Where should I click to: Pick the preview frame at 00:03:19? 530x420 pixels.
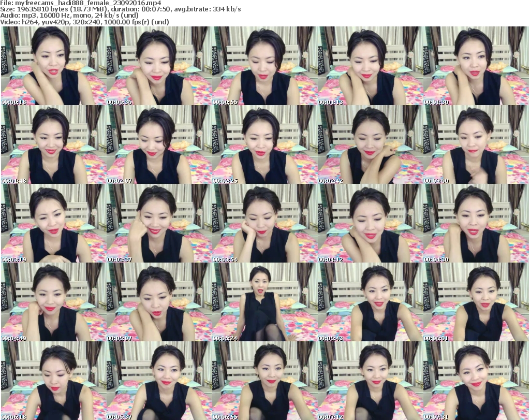54,224
